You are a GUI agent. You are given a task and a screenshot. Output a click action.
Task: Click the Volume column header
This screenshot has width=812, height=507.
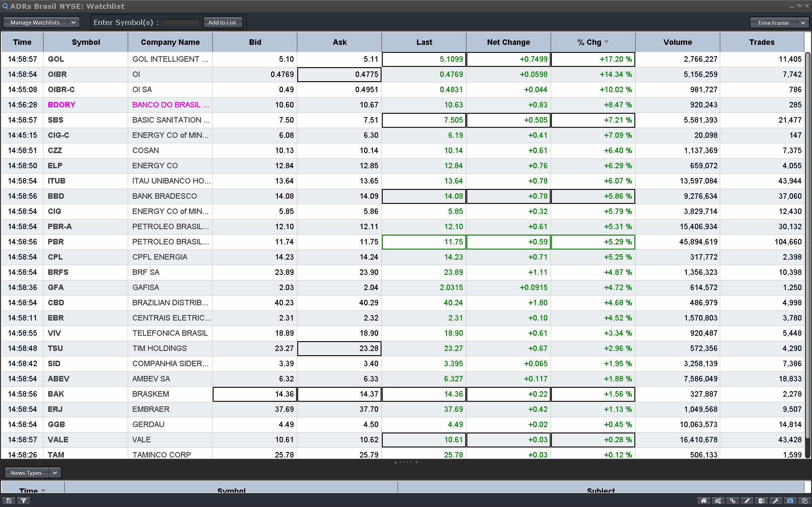click(x=677, y=42)
